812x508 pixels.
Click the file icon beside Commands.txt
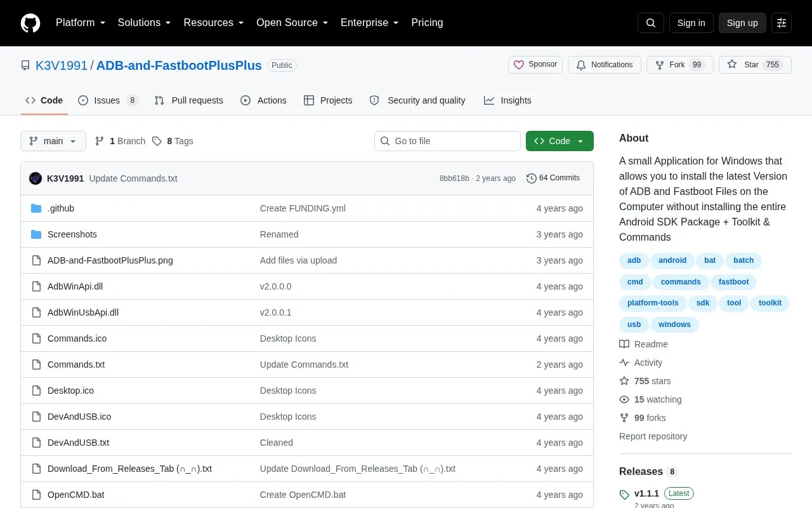36,364
